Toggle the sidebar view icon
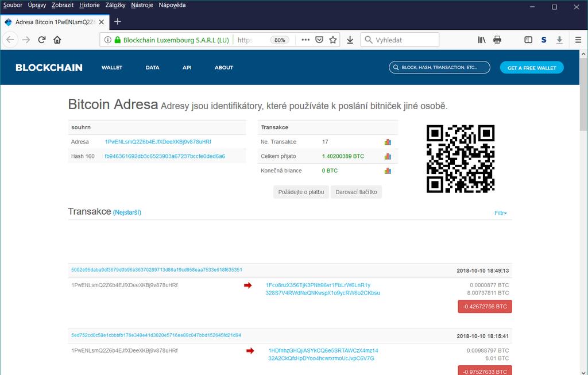 (528, 40)
